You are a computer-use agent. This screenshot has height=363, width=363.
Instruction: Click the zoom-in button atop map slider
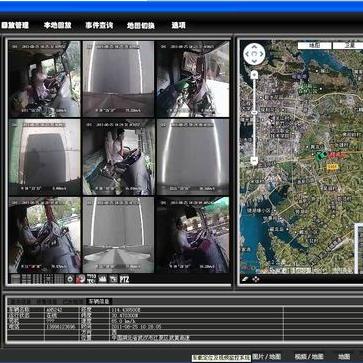pos(254,75)
